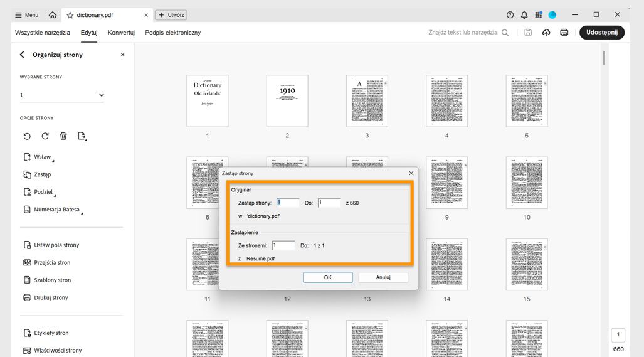Click Zastąp in the sidebar
644x357 pixels.
point(38,174)
